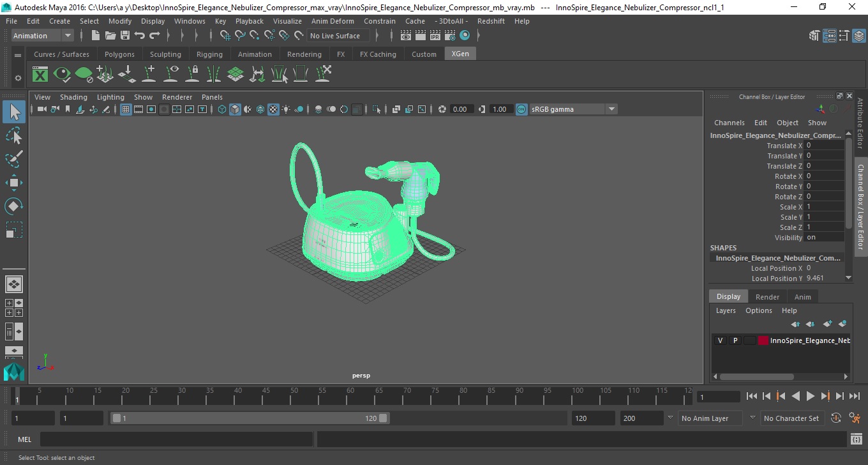Screen dimensions: 868x465
Task: Switch to the Rigging shelf tab
Action: point(209,54)
